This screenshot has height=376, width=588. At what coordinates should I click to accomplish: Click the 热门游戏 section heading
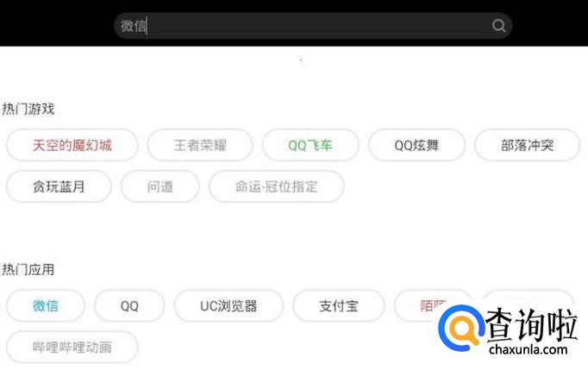[x=28, y=110]
